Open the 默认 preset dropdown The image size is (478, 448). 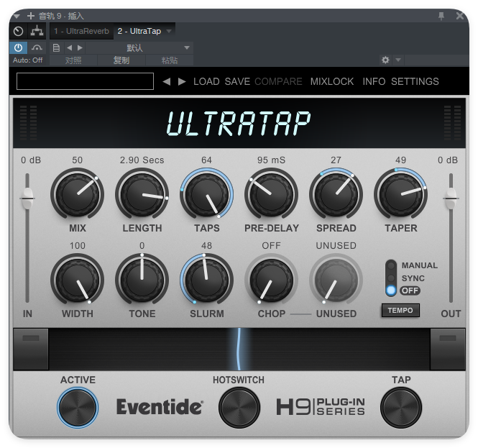pyautogui.click(x=139, y=48)
